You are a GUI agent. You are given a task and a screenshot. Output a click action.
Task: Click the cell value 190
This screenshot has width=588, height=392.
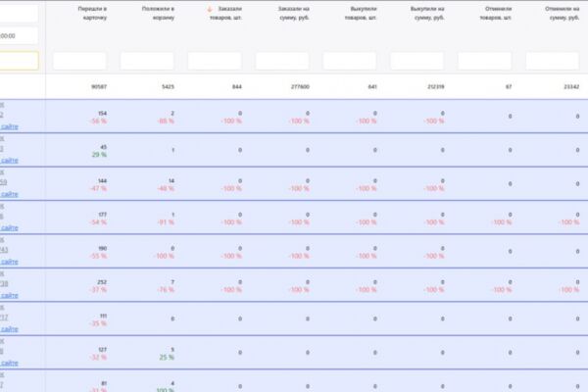coord(102,248)
